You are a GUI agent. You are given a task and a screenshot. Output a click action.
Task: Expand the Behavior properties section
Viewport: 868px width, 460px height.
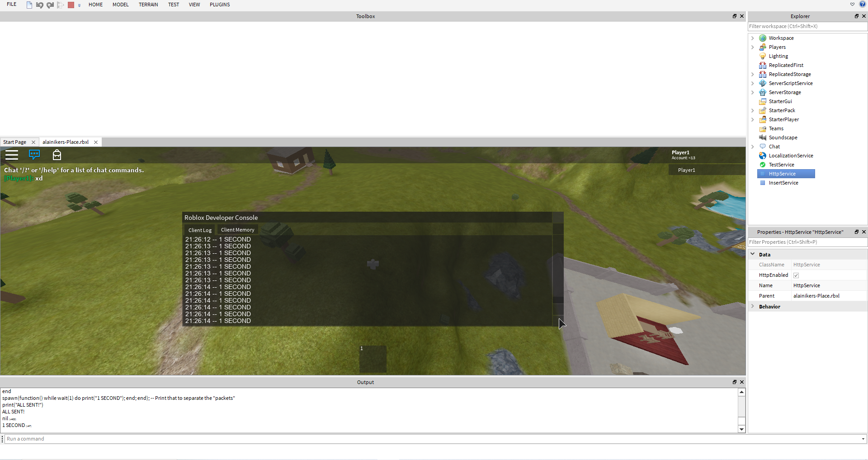(x=753, y=307)
